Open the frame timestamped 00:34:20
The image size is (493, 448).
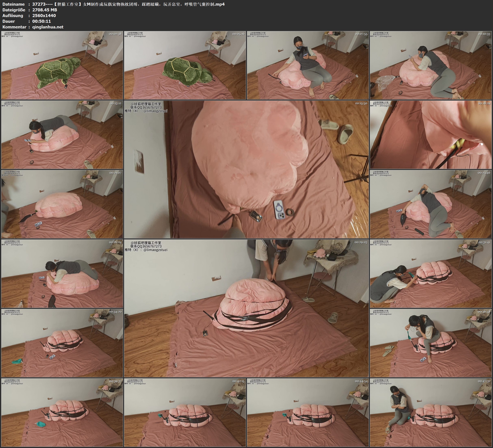coord(62,343)
